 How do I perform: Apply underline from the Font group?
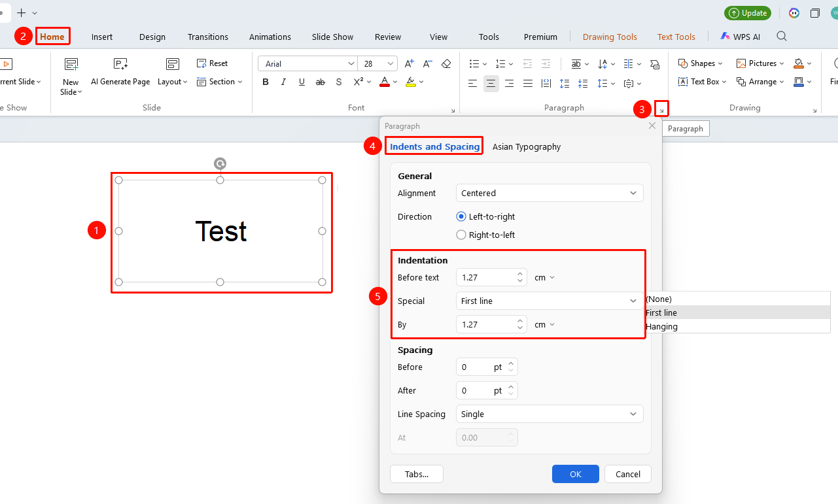coord(302,82)
